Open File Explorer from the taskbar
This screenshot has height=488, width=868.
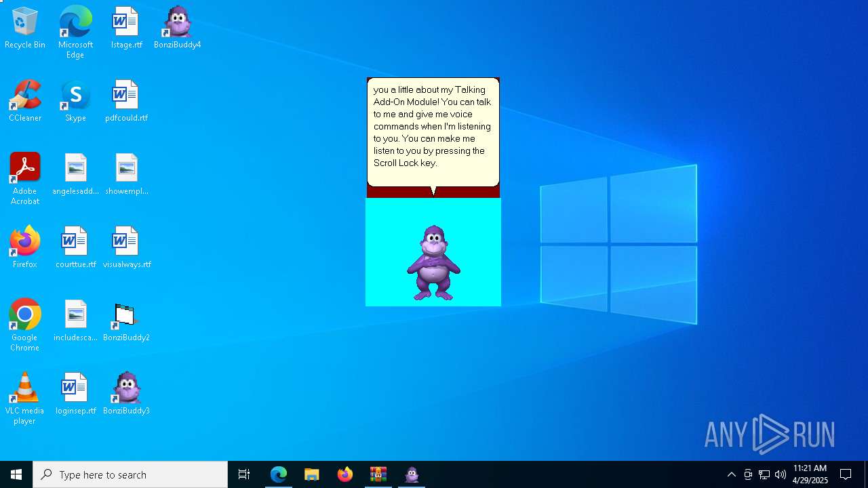click(x=312, y=474)
